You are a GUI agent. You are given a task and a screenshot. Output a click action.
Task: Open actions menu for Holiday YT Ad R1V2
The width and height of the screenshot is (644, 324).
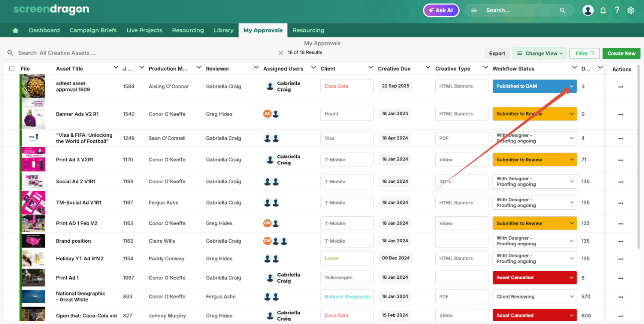coord(621,259)
